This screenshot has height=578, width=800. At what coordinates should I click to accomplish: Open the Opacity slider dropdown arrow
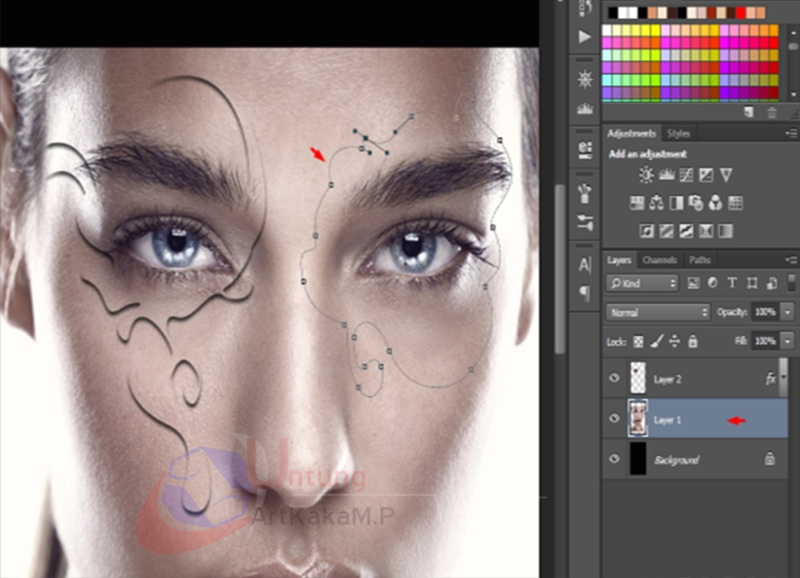click(788, 312)
